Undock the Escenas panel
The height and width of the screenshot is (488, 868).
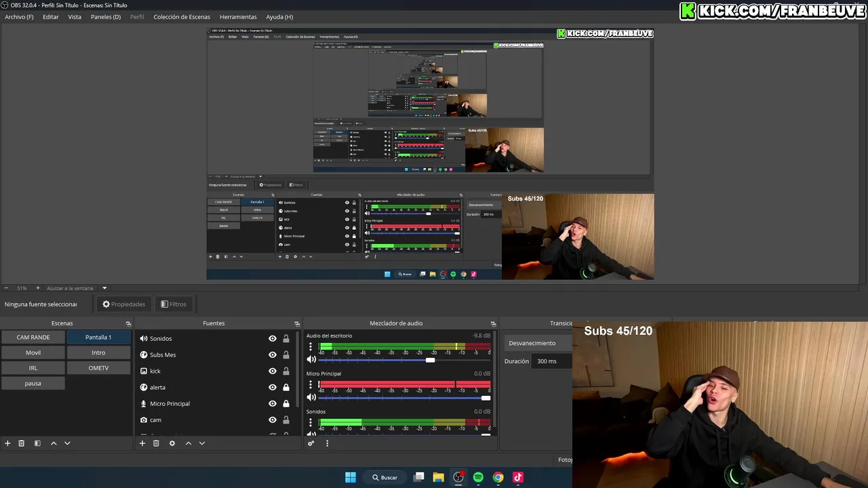tap(129, 324)
